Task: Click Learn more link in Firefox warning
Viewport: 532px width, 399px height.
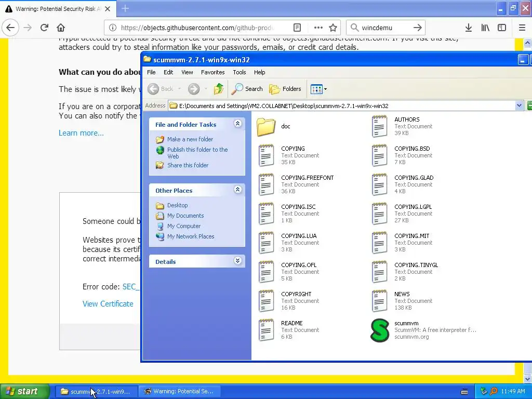Action: (81, 133)
